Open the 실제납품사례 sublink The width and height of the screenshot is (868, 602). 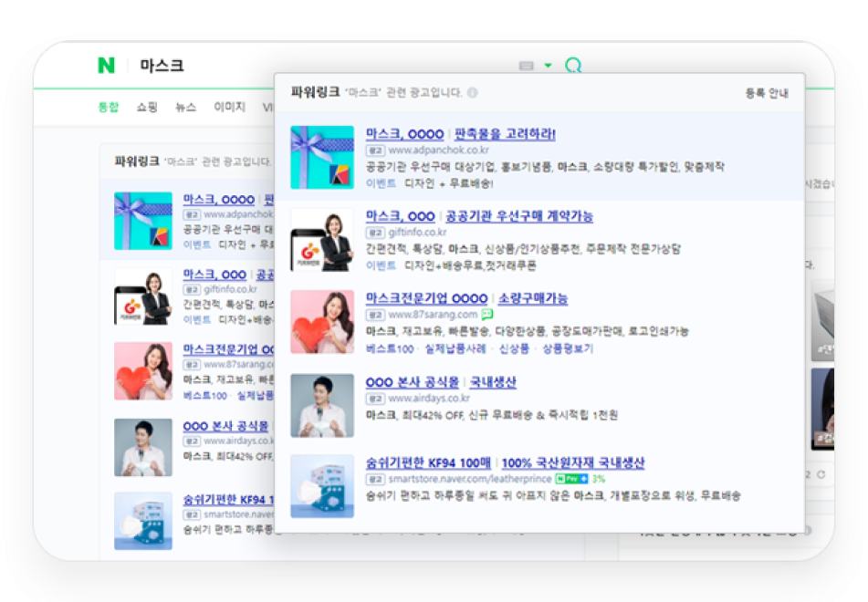(455, 348)
